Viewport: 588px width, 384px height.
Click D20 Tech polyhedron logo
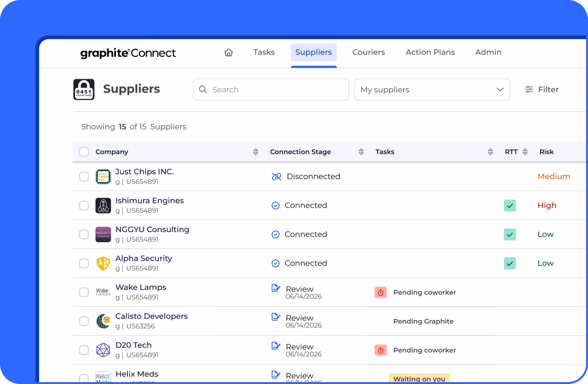point(103,350)
